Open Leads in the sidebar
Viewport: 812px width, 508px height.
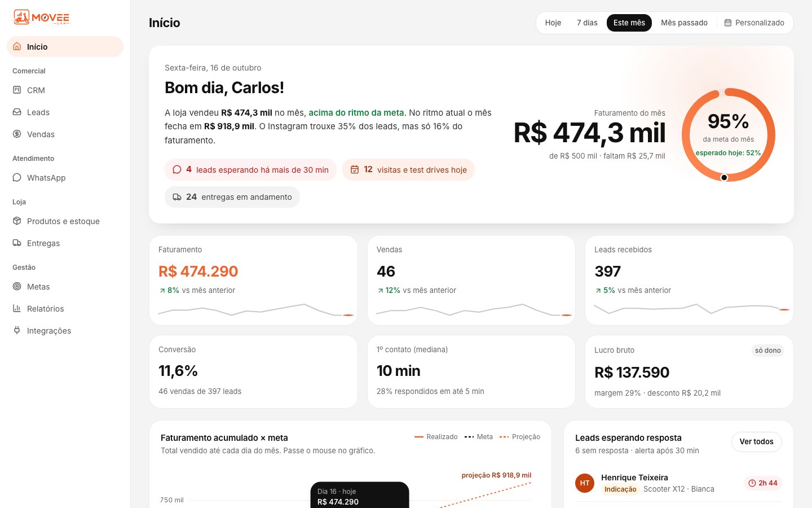pyautogui.click(x=65, y=112)
